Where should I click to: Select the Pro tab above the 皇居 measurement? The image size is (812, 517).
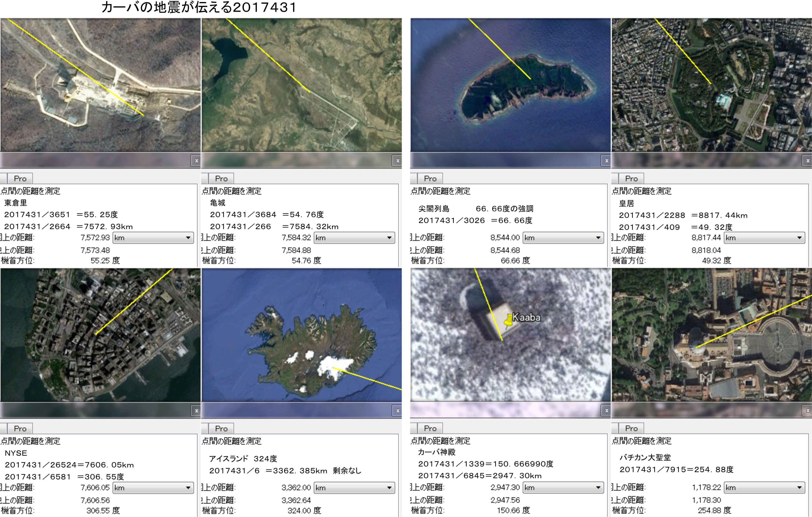[x=631, y=179]
